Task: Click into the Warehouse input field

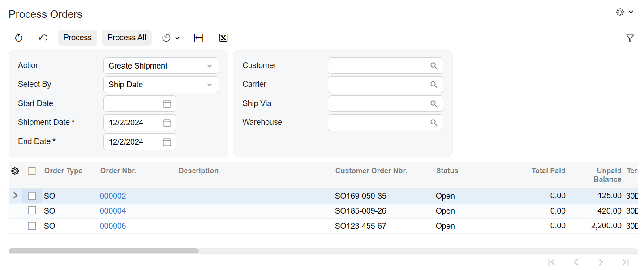Action: coord(378,123)
